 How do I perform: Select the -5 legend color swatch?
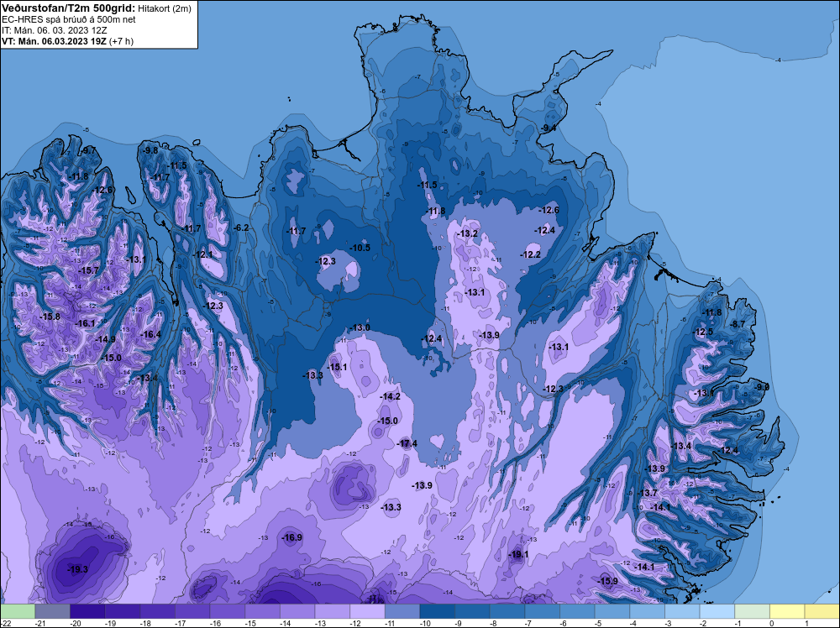click(612, 611)
